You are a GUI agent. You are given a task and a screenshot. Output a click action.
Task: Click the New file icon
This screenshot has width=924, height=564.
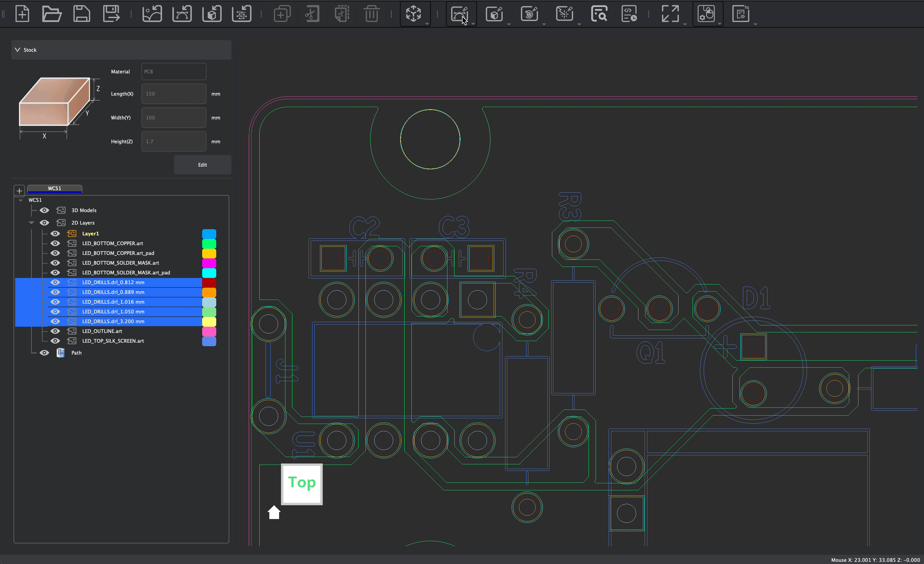point(22,14)
